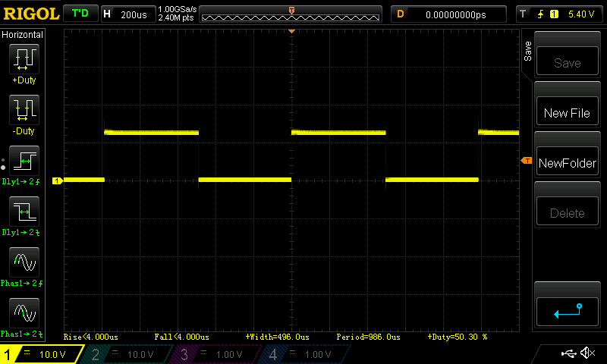Select Phas1→2 falling edge phase icon
The image size is (607, 364).
click(x=24, y=313)
